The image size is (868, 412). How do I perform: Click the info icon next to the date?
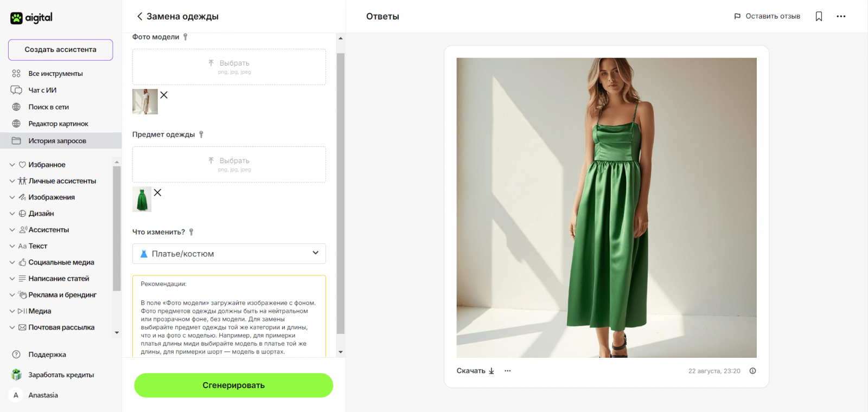pos(752,371)
